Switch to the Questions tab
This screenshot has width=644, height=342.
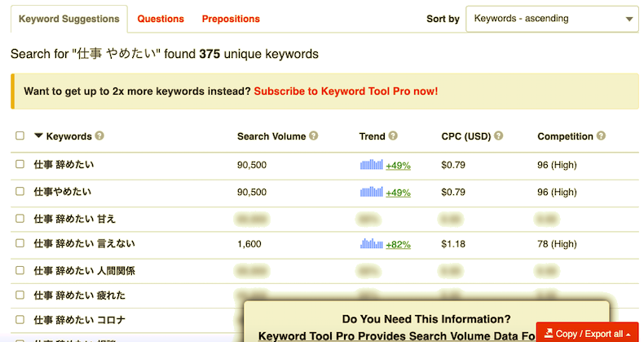point(161,19)
